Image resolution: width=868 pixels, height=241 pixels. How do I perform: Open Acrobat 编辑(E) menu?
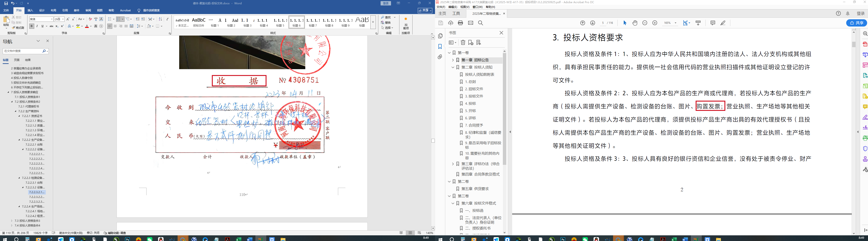point(452,7)
